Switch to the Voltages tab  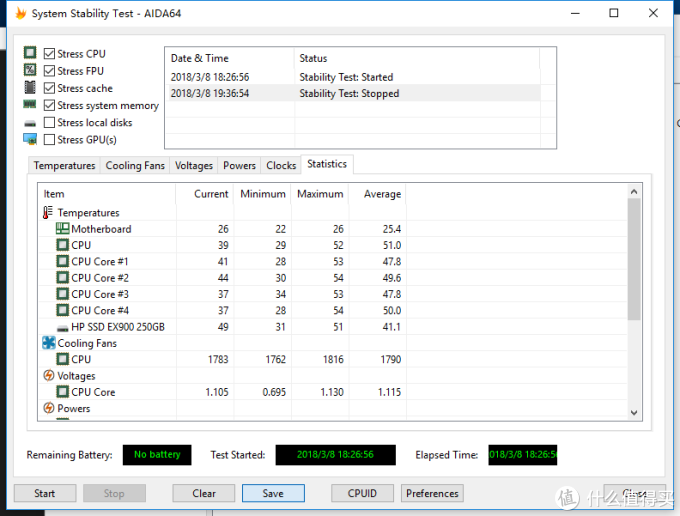[194, 166]
